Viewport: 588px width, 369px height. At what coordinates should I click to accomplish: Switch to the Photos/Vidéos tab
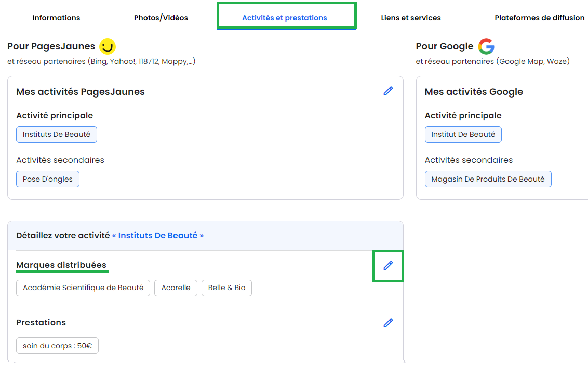click(x=161, y=18)
